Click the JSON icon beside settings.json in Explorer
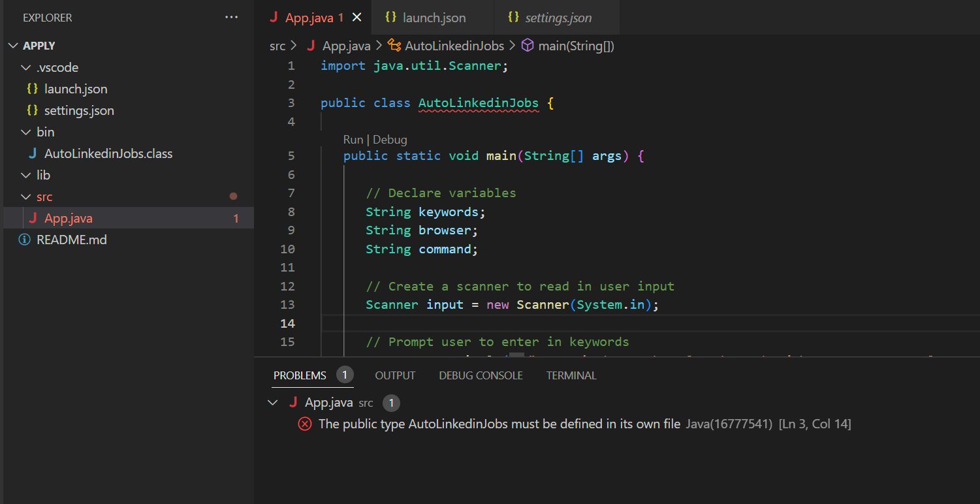Screen dimensions: 980x504 click(x=32, y=110)
